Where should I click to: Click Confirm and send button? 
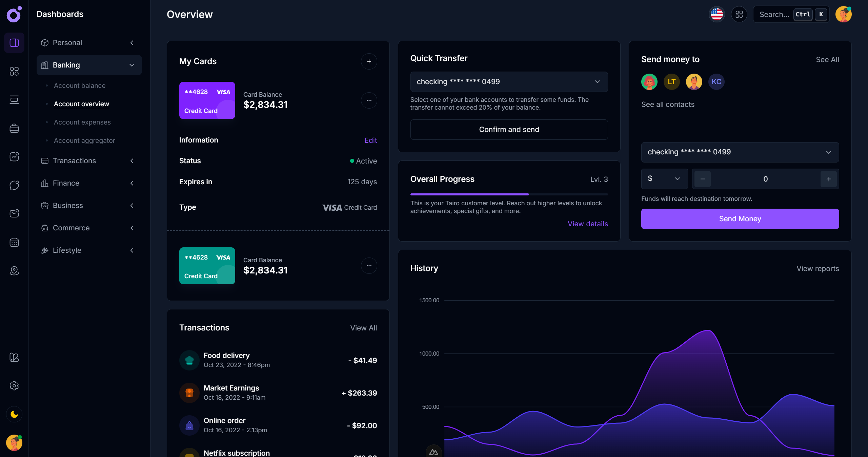pyautogui.click(x=509, y=129)
